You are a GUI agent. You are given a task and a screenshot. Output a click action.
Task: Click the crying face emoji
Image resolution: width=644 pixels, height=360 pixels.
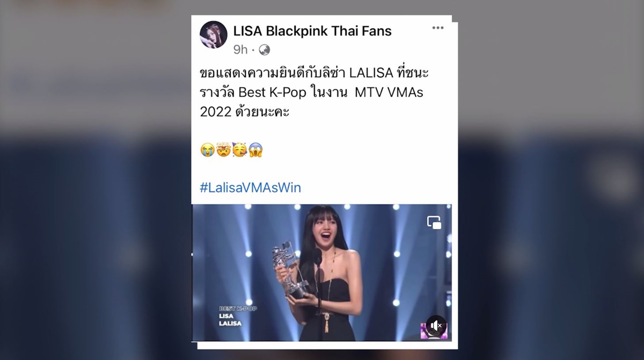(x=207, y=150)
